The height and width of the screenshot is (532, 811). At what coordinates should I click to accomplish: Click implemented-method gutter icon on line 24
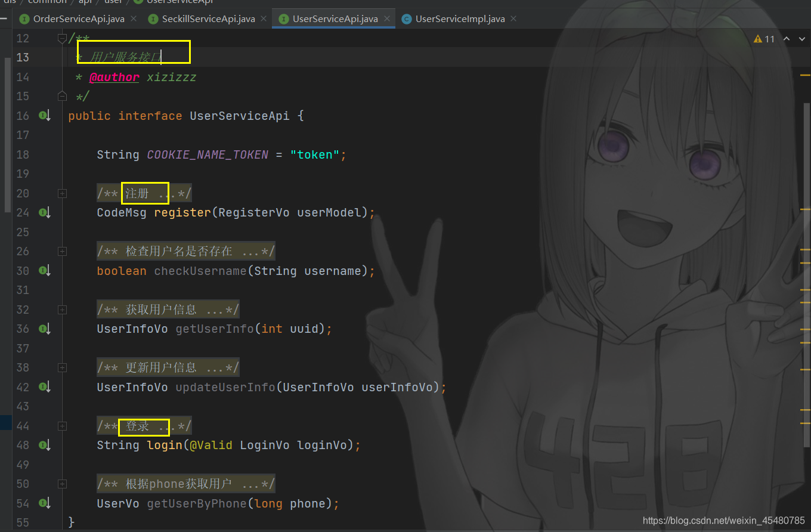pos(45,212)
